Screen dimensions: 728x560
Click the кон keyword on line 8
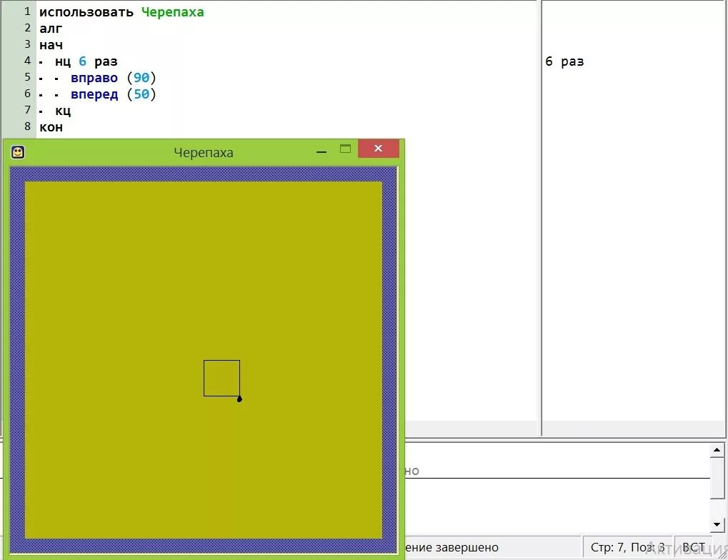pos(51,127)
